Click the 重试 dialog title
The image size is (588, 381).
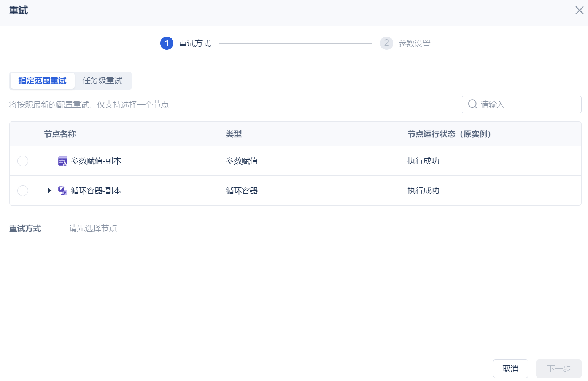pyautogui.click(x=19, y=10)
